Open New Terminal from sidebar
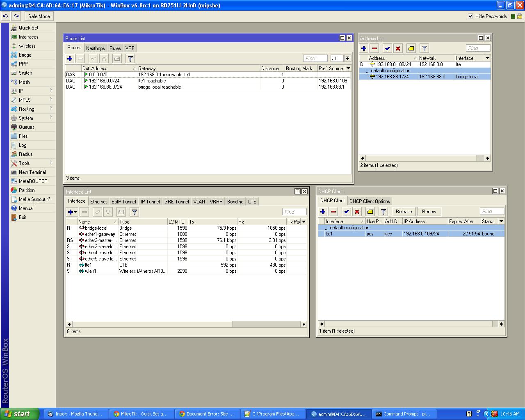Viewport: 525px width, 420px height. [32, 172]
